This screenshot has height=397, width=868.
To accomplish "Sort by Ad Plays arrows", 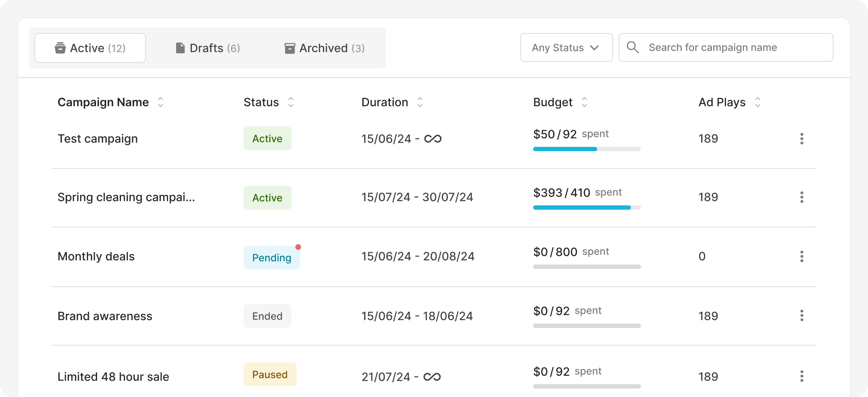I will 757,102.
